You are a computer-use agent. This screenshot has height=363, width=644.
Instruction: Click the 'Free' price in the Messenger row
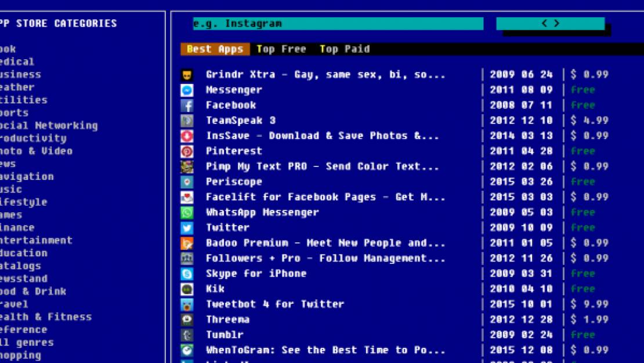pos(583,90)
